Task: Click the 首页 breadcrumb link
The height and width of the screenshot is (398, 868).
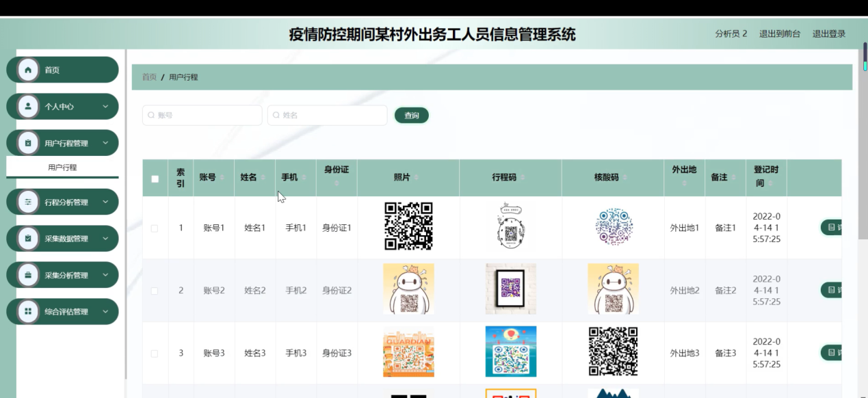Action: pyautogui.click(x=149, y=77)
